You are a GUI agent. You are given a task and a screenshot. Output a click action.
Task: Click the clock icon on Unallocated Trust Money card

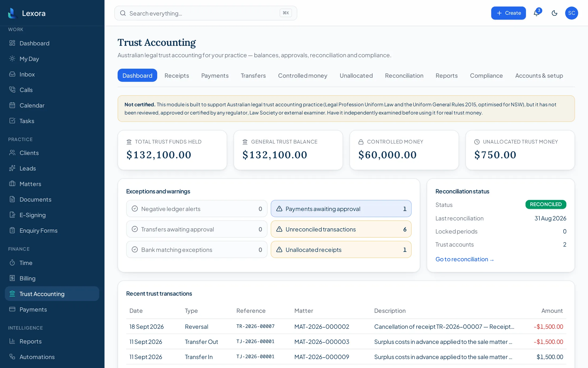477,142
